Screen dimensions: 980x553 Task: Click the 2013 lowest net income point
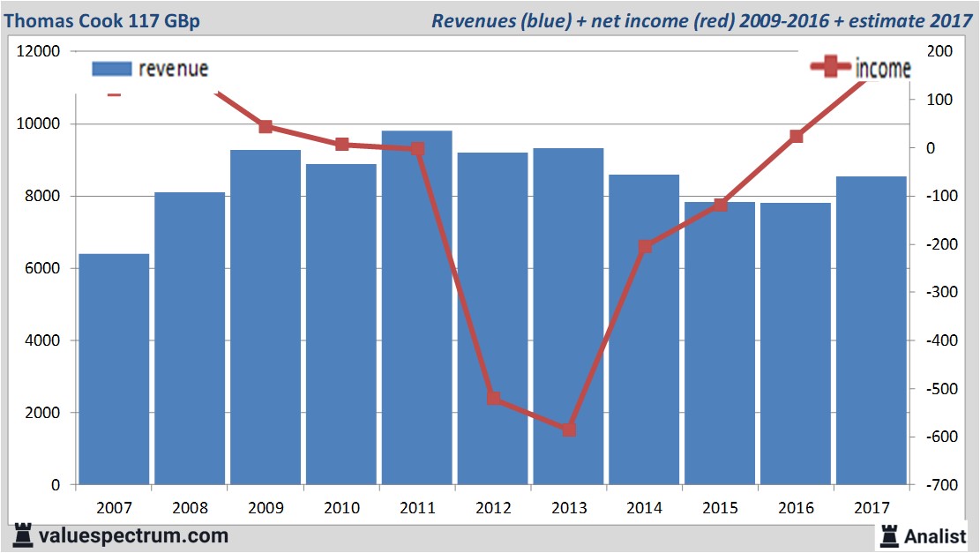coord(569,430)
